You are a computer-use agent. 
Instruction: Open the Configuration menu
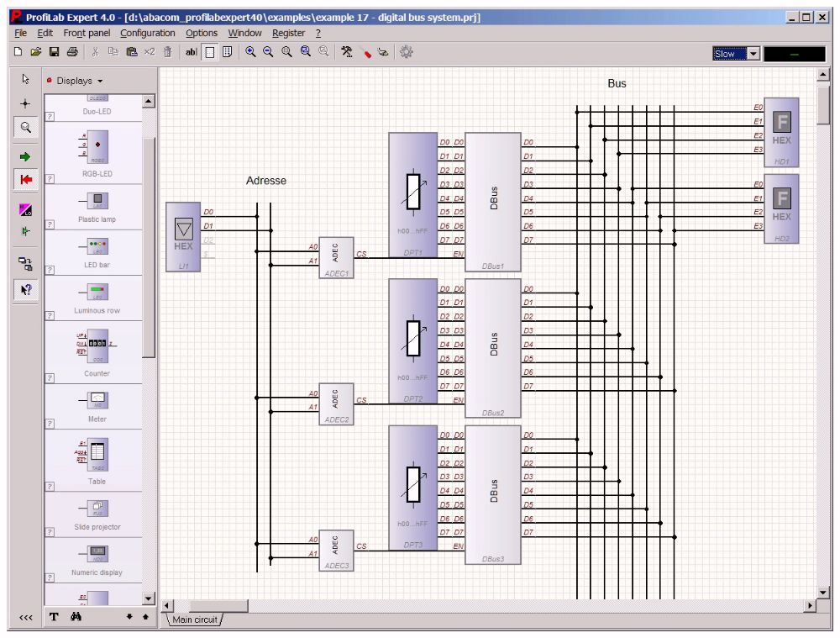tap(148, 33)
